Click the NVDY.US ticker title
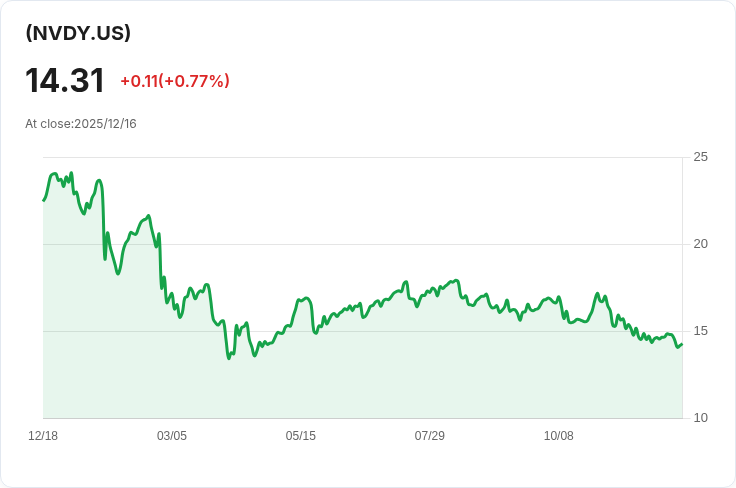Viewport: 736px width, 488px height. pos(78,33)
